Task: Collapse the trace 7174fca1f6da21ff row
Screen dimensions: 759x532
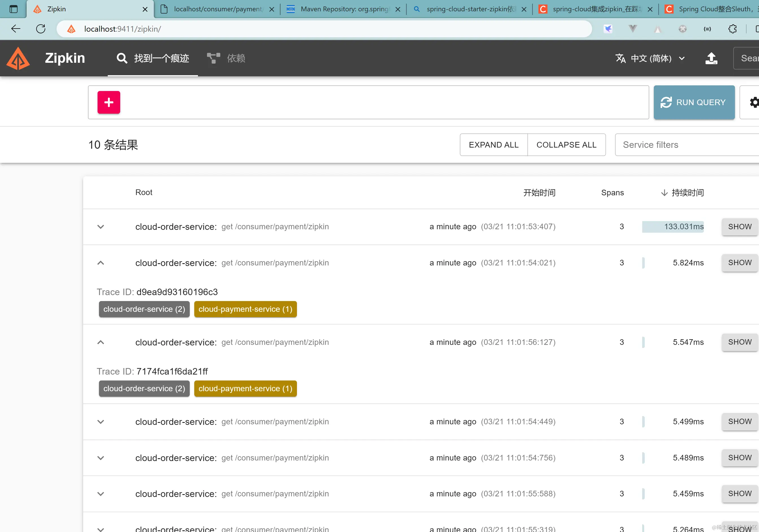Action: (101, 342)
